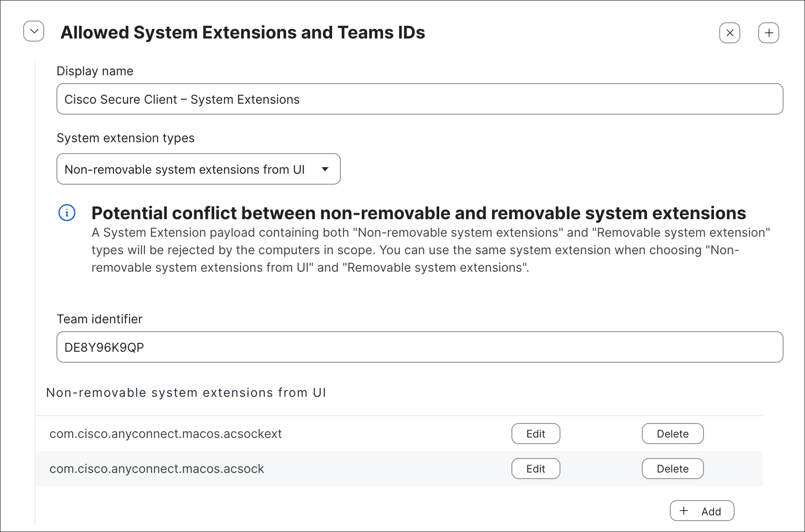Screen dimensions: 805x532
Task: Click the Team identifier label
Action: click(99, 319)
